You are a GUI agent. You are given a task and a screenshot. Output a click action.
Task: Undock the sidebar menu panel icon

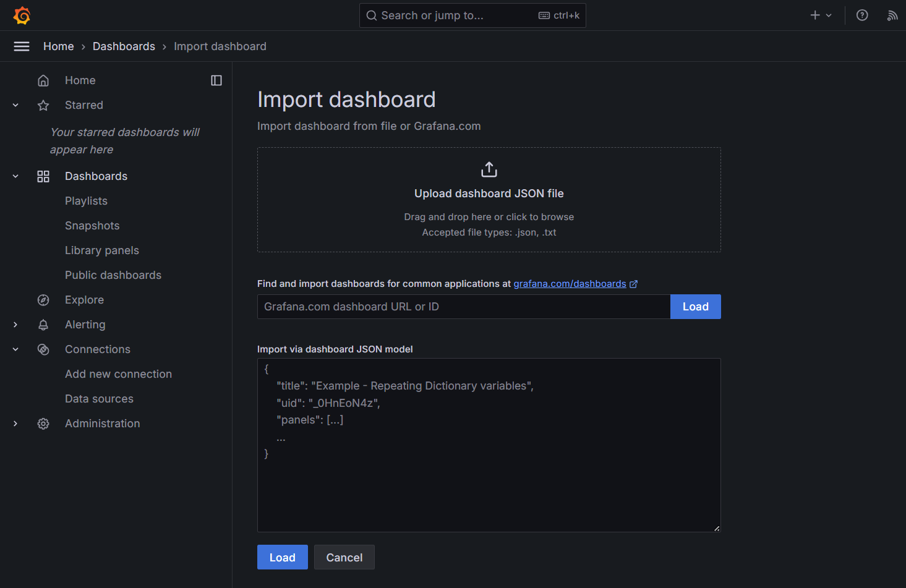216,80
